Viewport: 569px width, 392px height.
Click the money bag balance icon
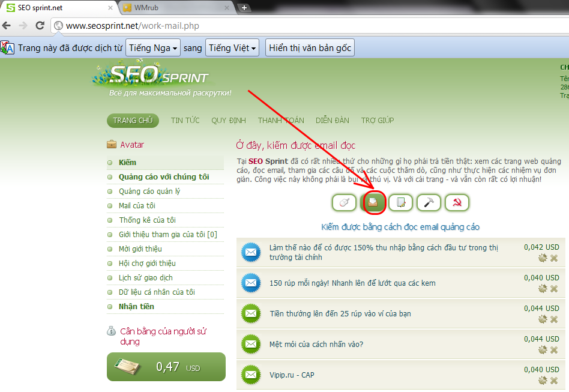(111, 331)
